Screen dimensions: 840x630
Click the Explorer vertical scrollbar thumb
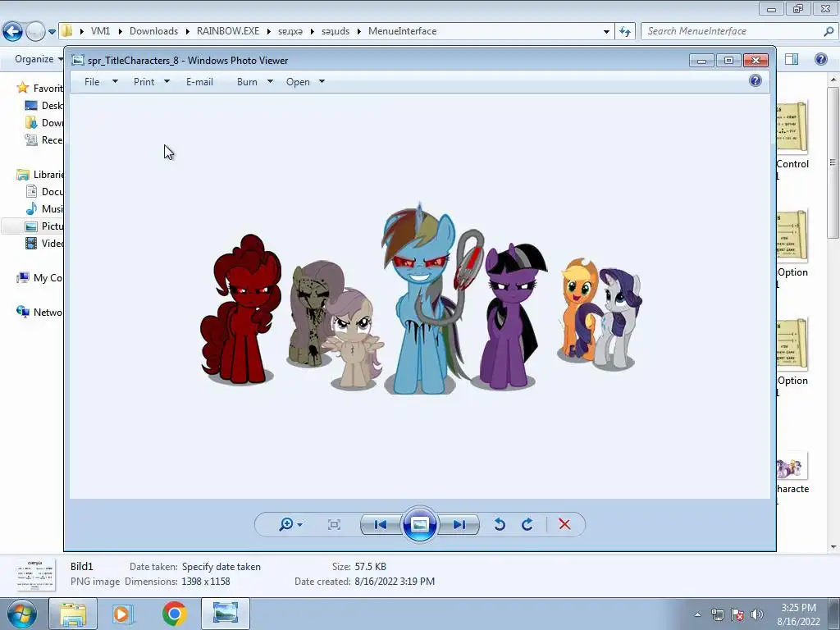tap(833, 162)
